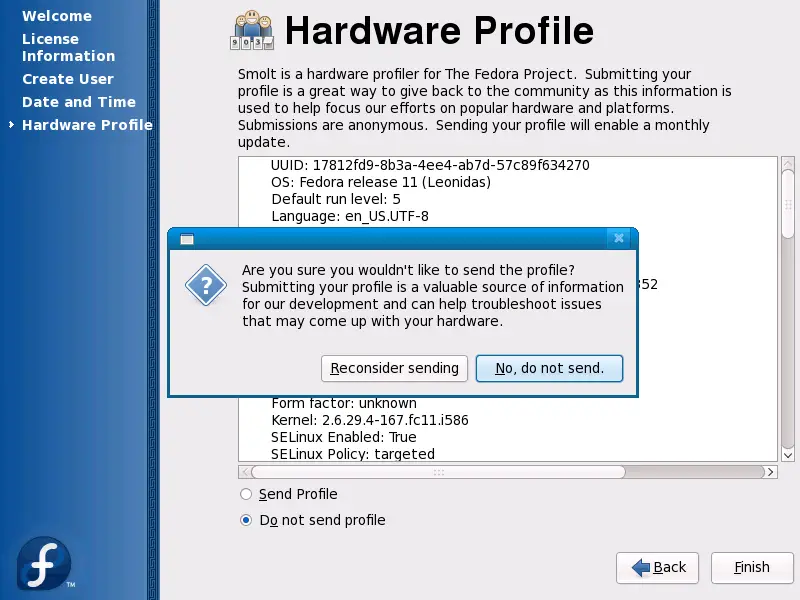Screen dimensions: 800x600
Task: Open the License Information step
Action: 68,47
